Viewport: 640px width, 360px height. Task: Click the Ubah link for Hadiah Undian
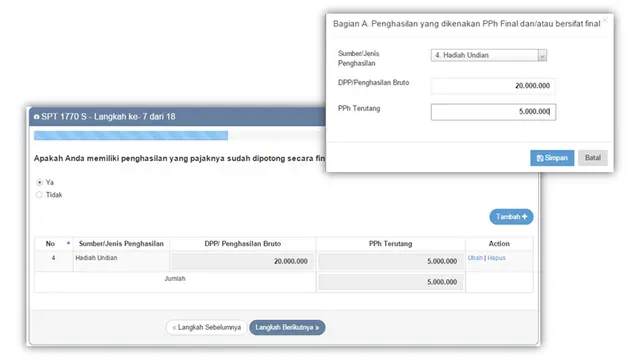click(x=475, y=258)
